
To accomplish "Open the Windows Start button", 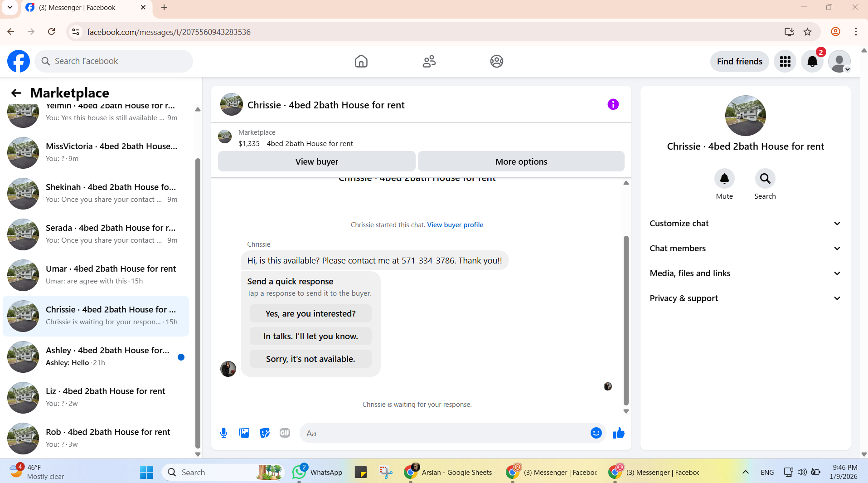I will coord(146,472).
